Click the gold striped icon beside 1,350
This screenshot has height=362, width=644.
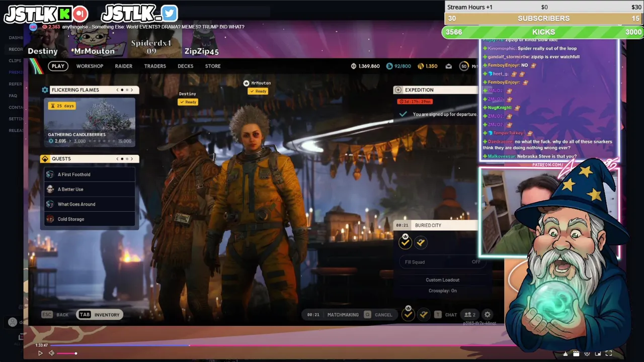pos(420,66)
